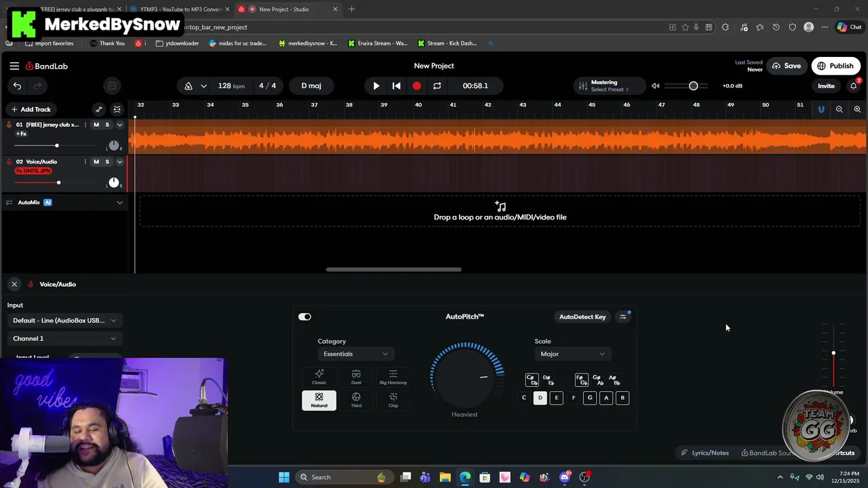Screen dimensions: 868x488
Task: Click the Publish button
Action: click(835, 66)
